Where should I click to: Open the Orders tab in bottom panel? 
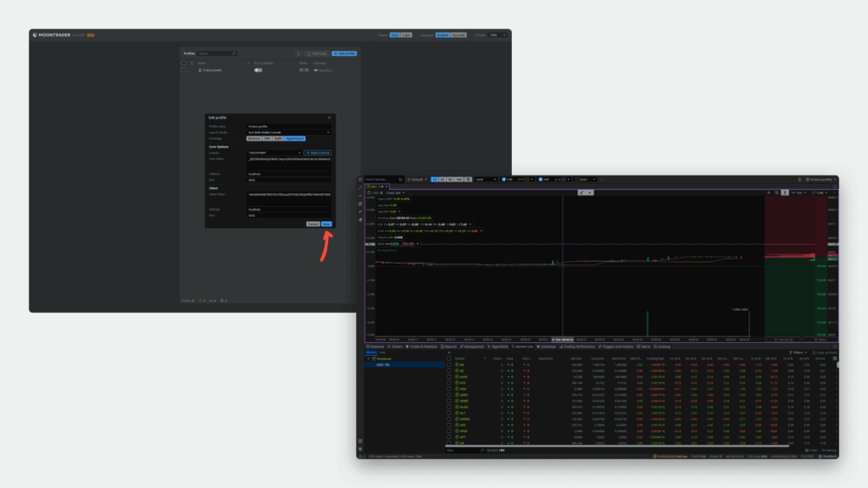[398, 347]
